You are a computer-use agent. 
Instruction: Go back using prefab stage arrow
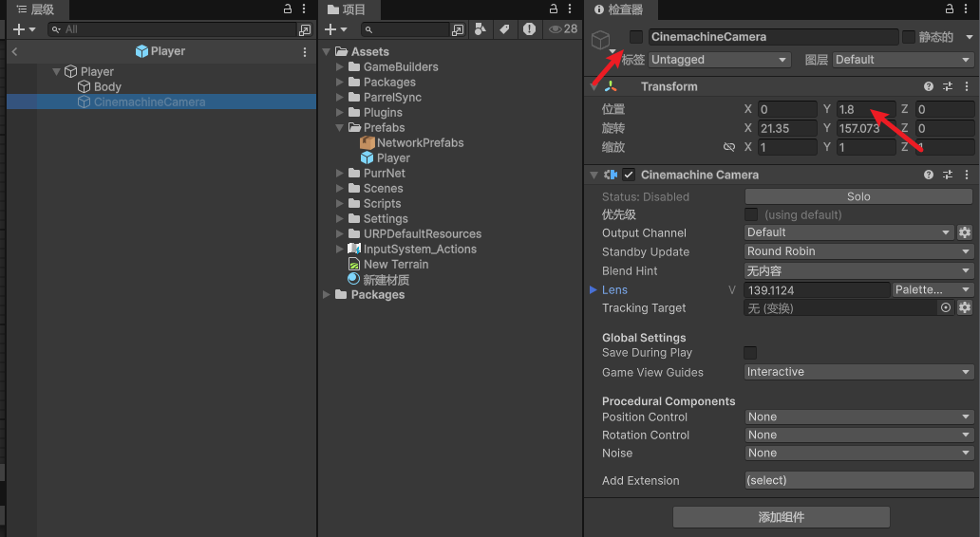click(x=14, y=52)
